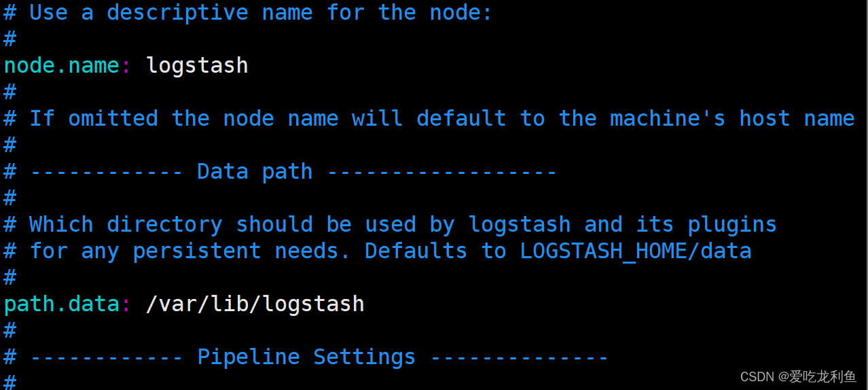Click the 'host name' text at line end

click(x=797, y=119)
